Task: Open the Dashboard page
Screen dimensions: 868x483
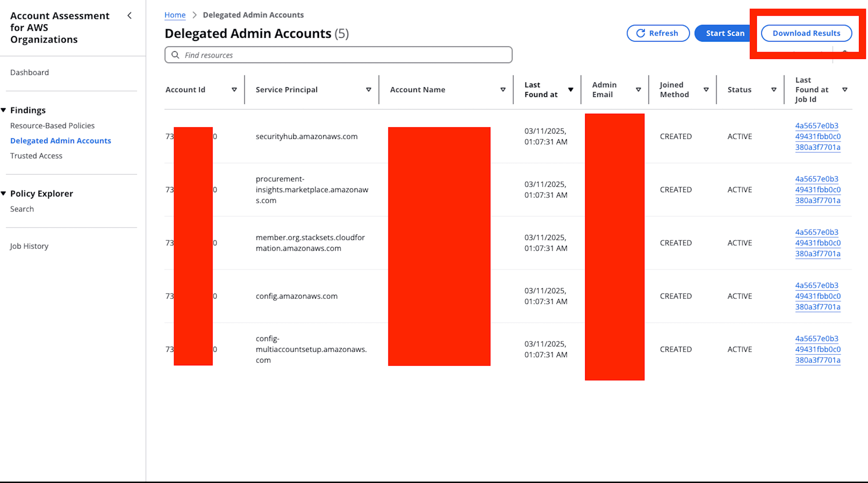Action: point(30,72)
